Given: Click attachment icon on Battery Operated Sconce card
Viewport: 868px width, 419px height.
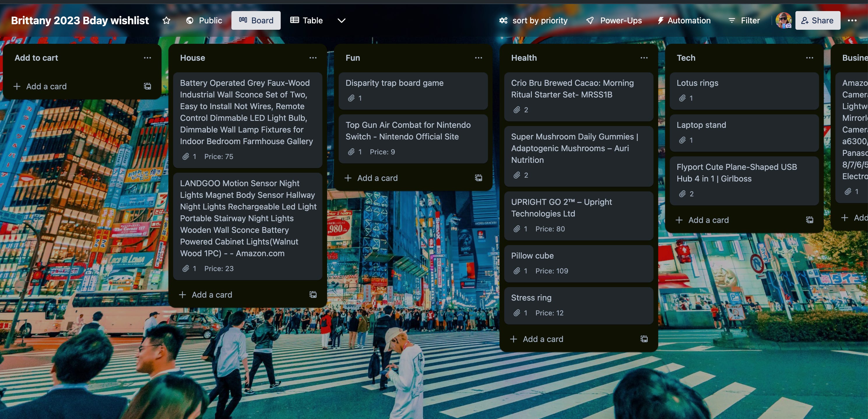Looking at the screenshot, I should tap(186, 156).
